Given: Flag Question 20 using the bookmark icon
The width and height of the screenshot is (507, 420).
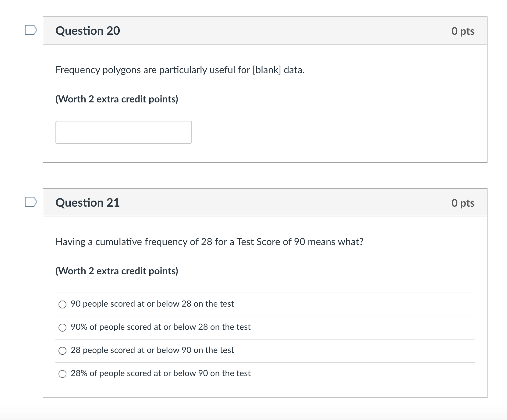Looking at the screenshot, I should click(x=31, y=30).
